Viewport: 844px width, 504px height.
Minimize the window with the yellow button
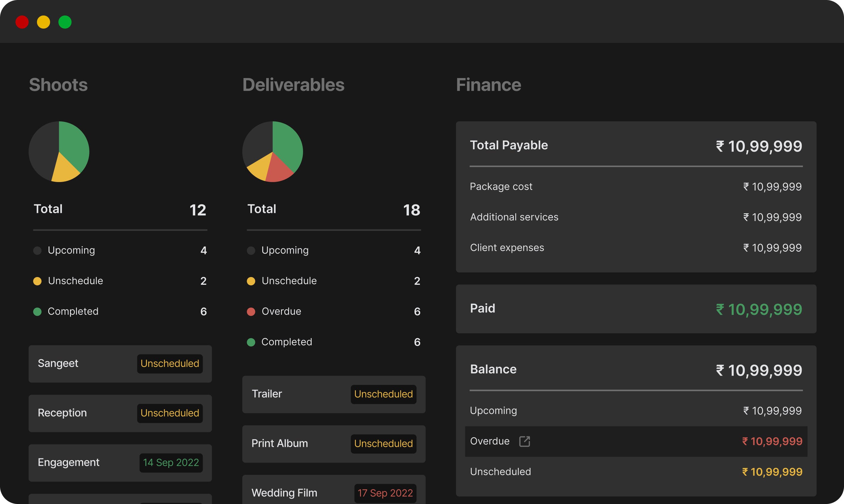point(44,22)
